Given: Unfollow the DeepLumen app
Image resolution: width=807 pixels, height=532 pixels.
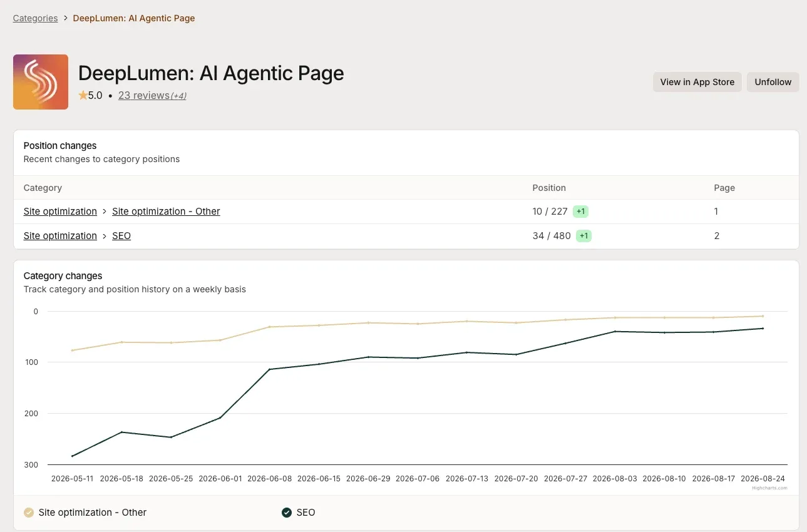Looking at the screenshot, I should [773, 82].
